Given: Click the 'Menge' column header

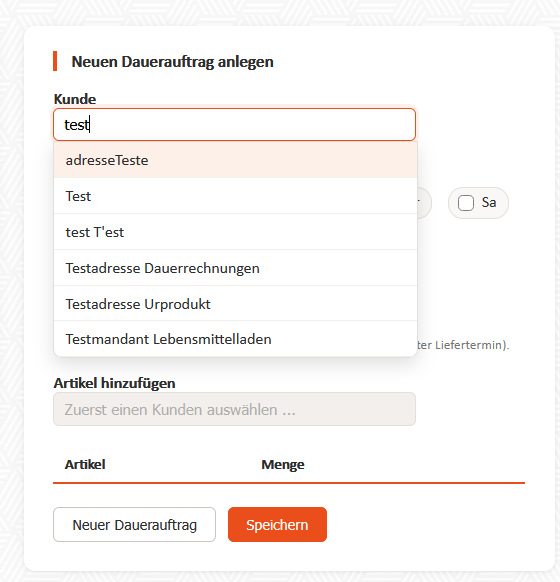Looking at the screenshot, I should [283, 464].
